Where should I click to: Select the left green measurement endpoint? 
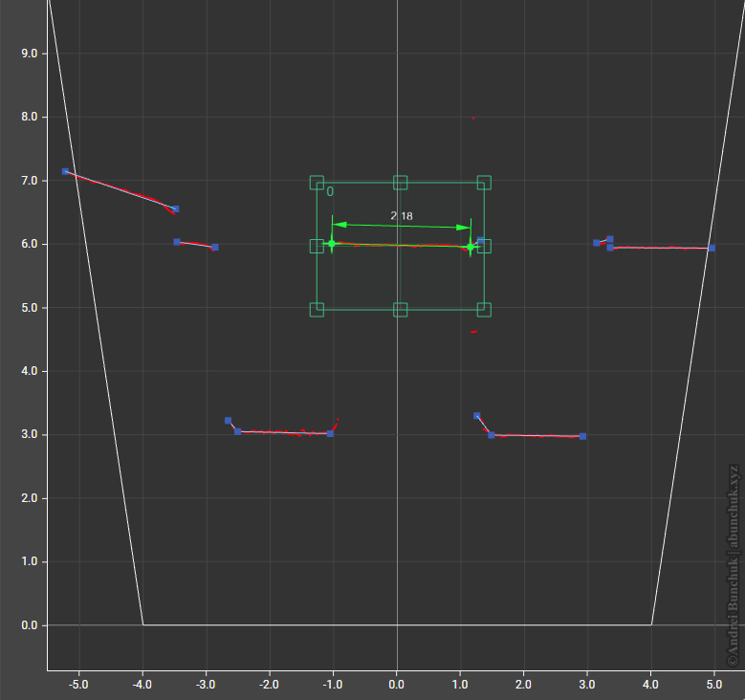click(332, 244)
